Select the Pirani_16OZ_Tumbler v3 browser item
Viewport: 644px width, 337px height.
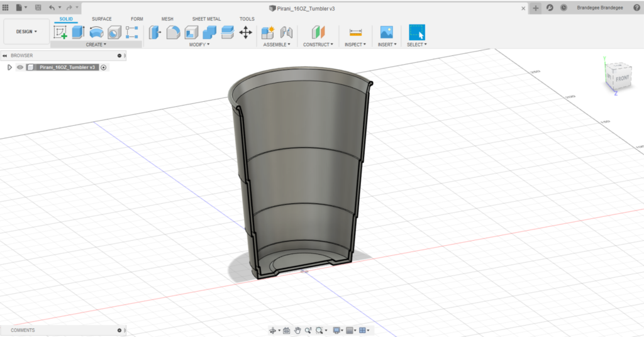click(67, 67)
